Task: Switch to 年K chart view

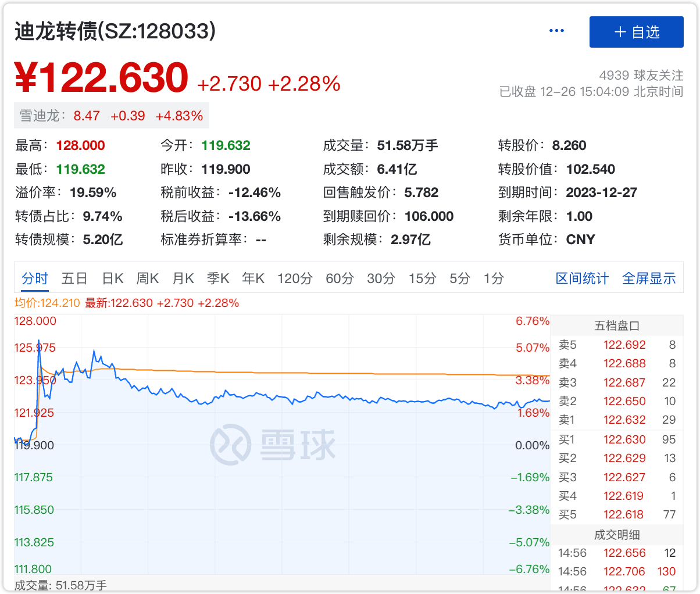Action: point(253,279)
